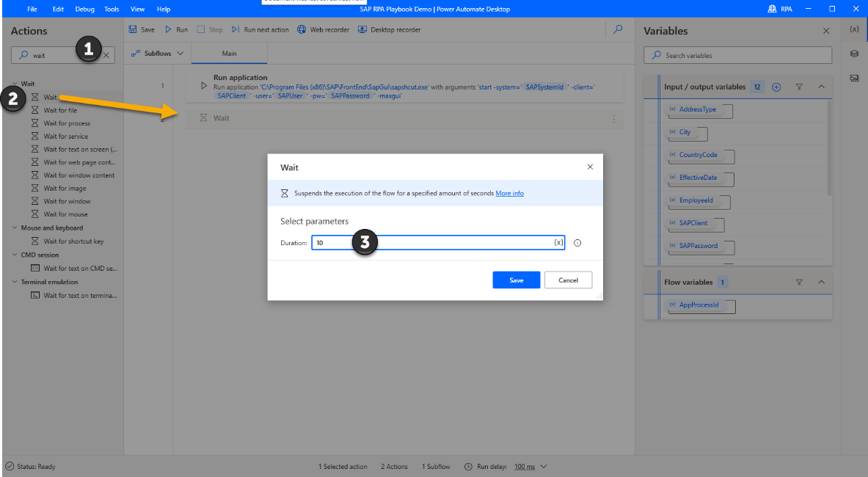Collapse the CMD session group
The height and width of the screenshot is (477, 868).
15,255
